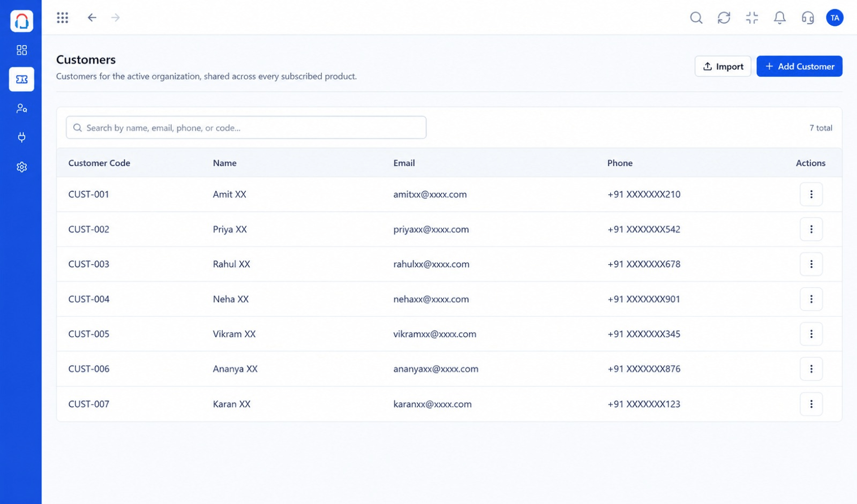Click email rahulxx@xxxx.com
This screenshot has height=504, width=857.
(x=431, y=264)
